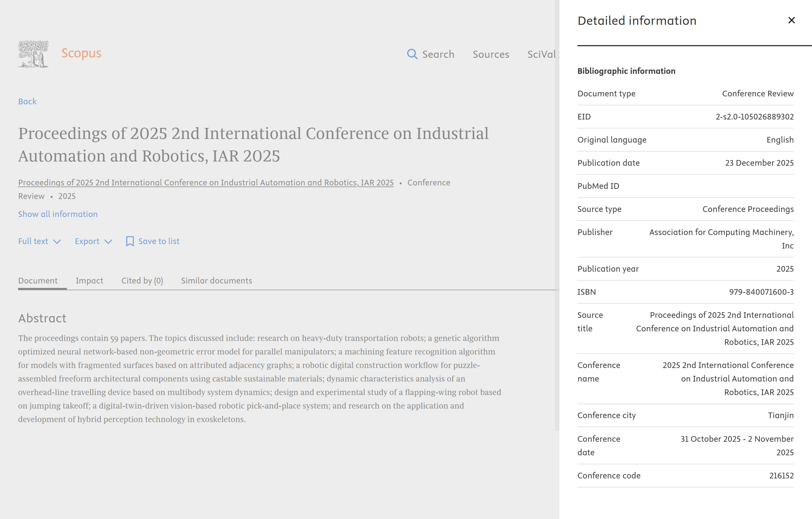812x519 pixels.
Task: Go Back to the previous page
Action: (x=27, y=101)
